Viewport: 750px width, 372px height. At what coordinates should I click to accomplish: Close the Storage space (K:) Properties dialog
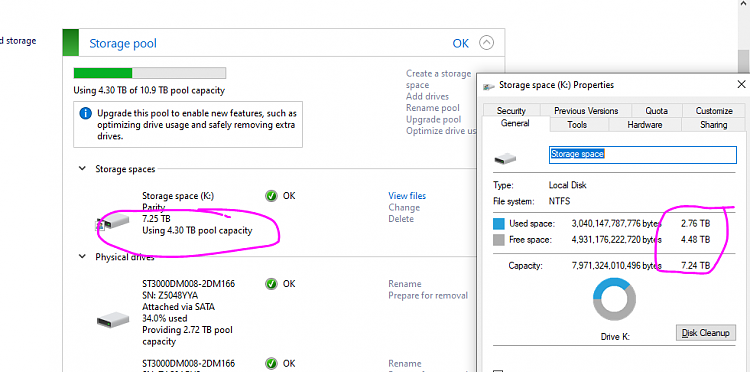(x=741, y=85)
